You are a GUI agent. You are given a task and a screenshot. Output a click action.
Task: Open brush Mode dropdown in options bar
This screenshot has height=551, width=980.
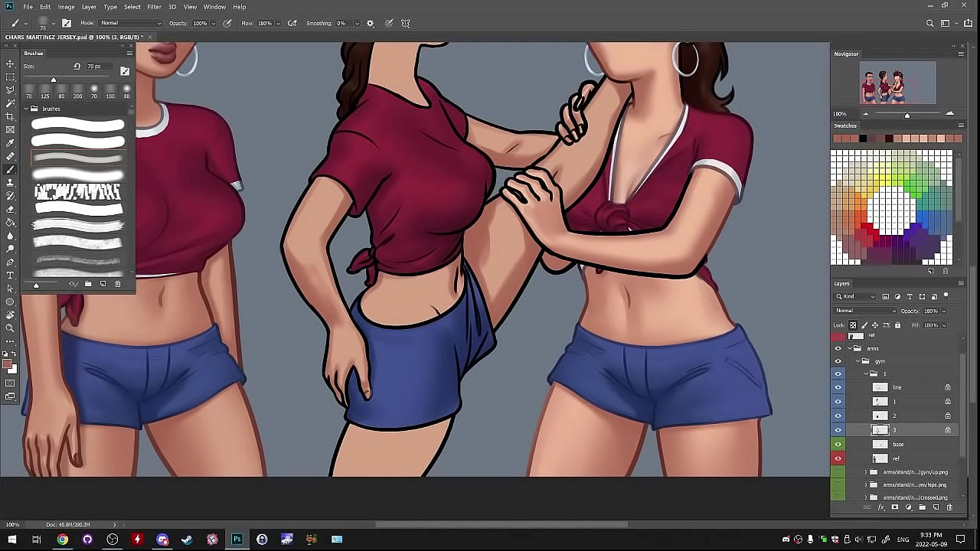(130, 23)
